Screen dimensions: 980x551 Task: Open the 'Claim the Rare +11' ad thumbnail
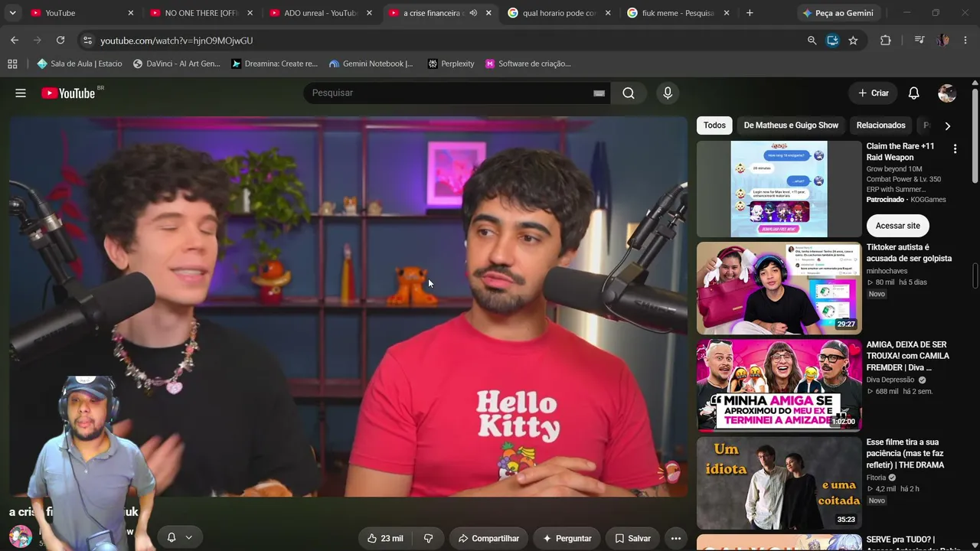pyautogui.click(x=779, y=189)
